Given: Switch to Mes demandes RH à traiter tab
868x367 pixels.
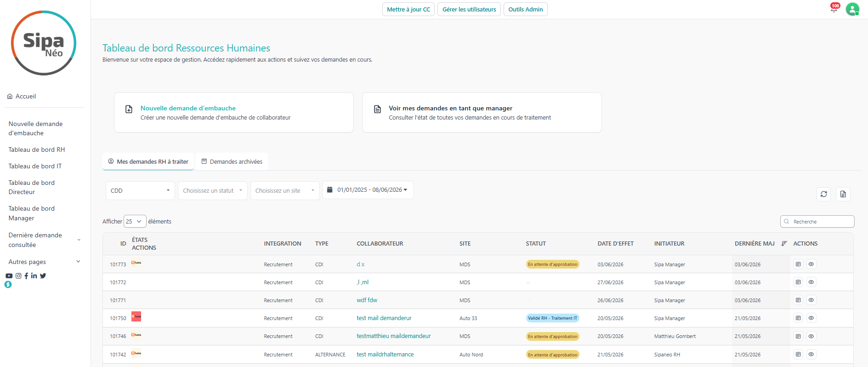Looking at the screenshot, I should pos(148,161).
